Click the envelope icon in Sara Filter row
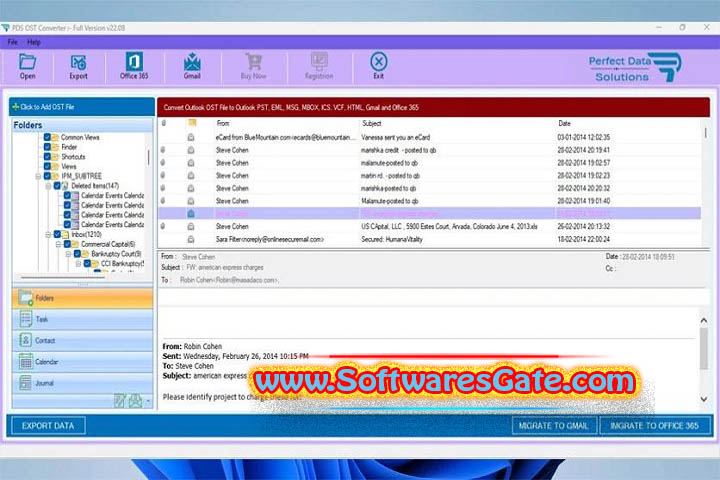720x480 pixels. 191,239
